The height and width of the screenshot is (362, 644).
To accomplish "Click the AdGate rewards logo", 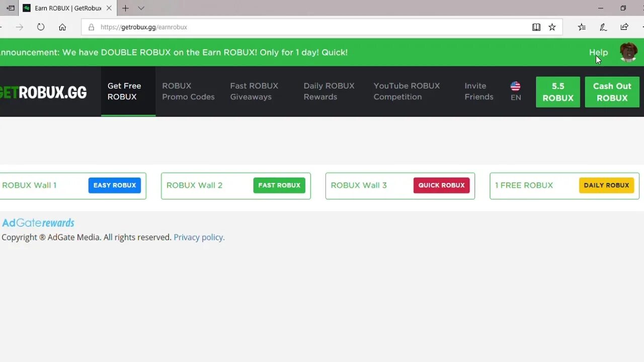I will click(38, 223).
